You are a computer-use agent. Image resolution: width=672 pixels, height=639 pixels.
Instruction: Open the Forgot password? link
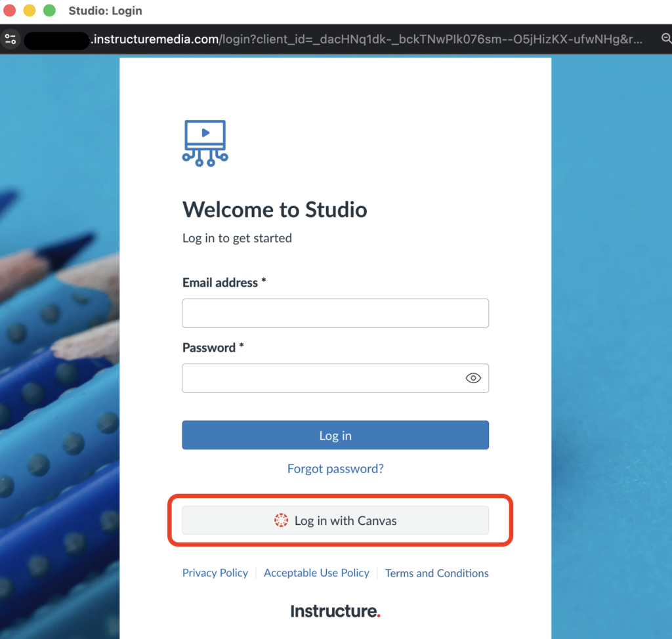(x=335, y=468)
